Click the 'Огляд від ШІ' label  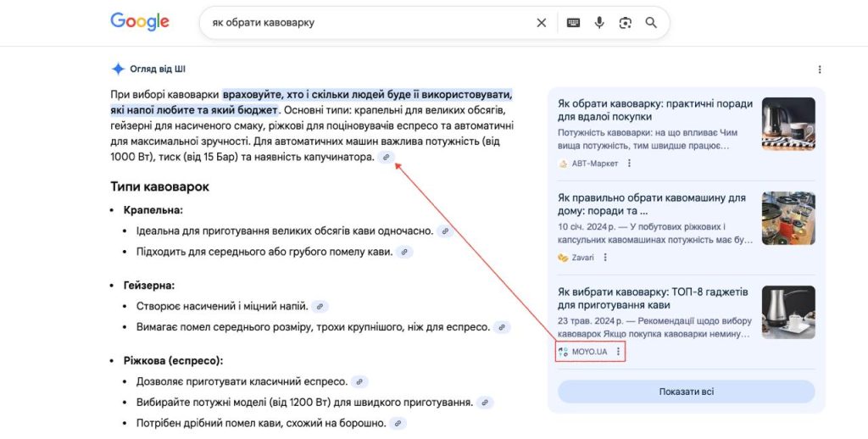[x=158, y=69]
